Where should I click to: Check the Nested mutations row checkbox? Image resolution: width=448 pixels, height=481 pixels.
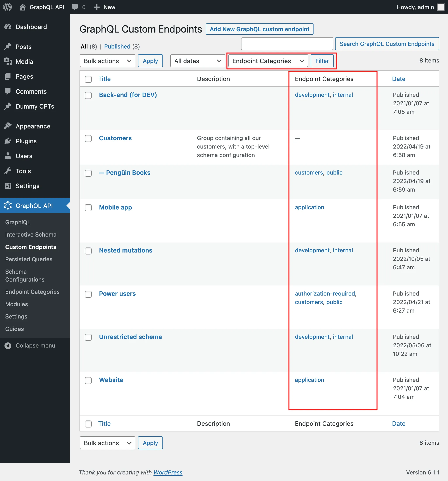[x=88, y=251]
